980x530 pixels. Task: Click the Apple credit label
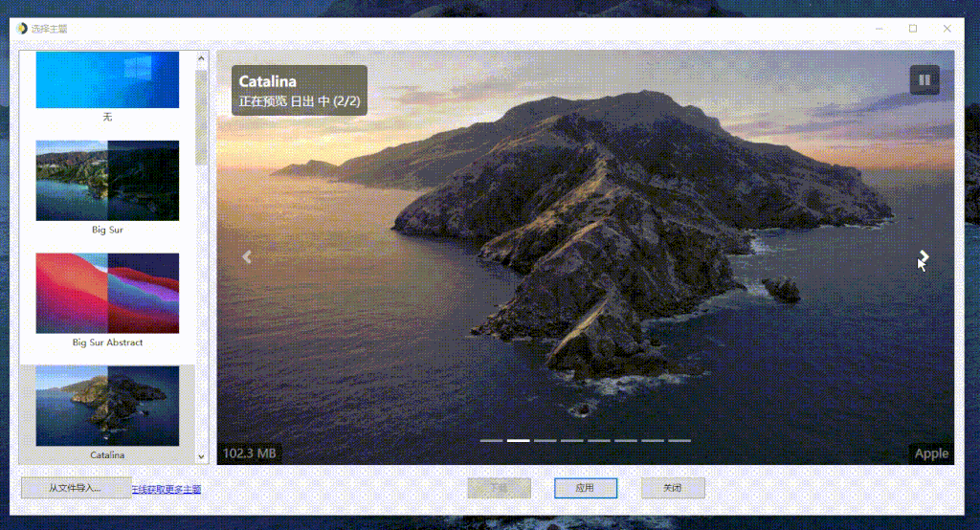click(931, 453)
